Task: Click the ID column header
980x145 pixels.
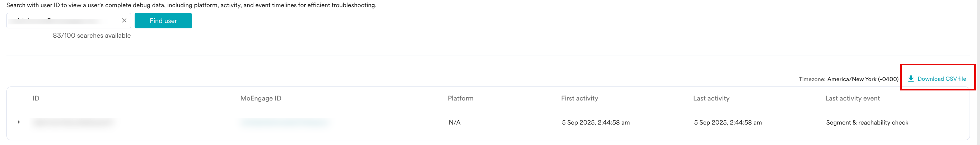Action: [x=36, y=98]
